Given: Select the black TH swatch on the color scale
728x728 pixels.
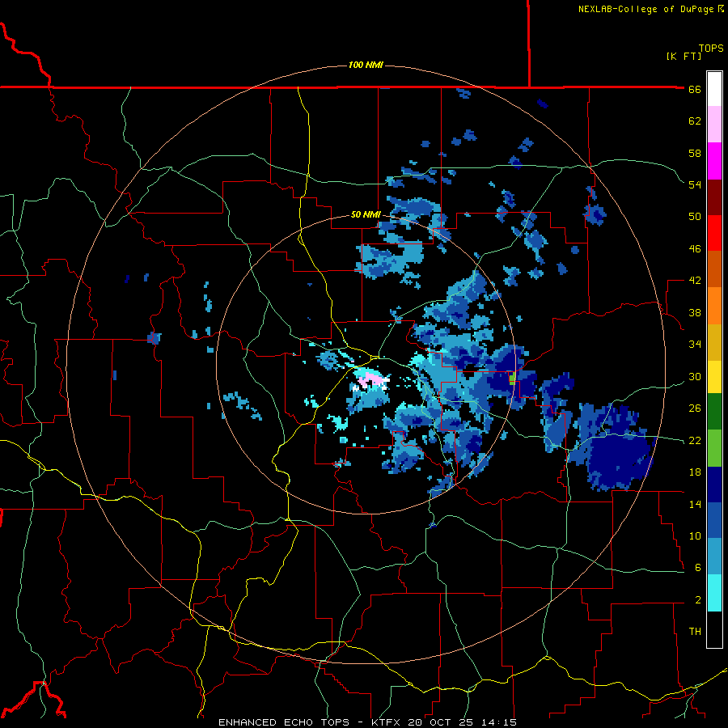Looking at the screenshot, I should tap(714, 629).
